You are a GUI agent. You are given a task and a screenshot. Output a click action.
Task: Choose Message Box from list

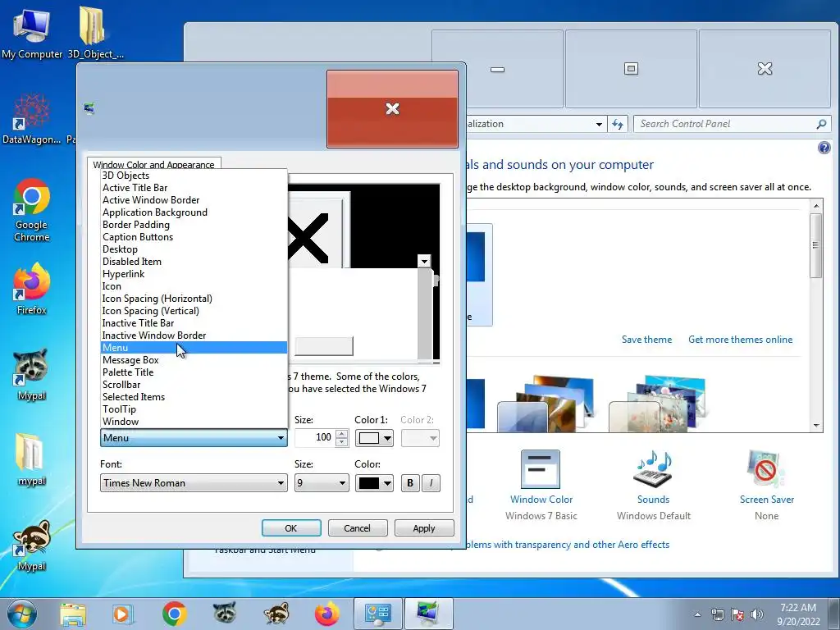(194, 360)
